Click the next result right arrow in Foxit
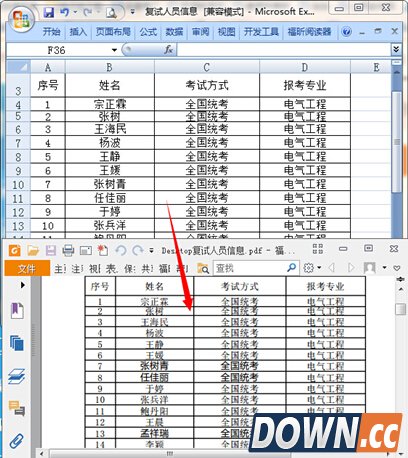 point(351,268)
